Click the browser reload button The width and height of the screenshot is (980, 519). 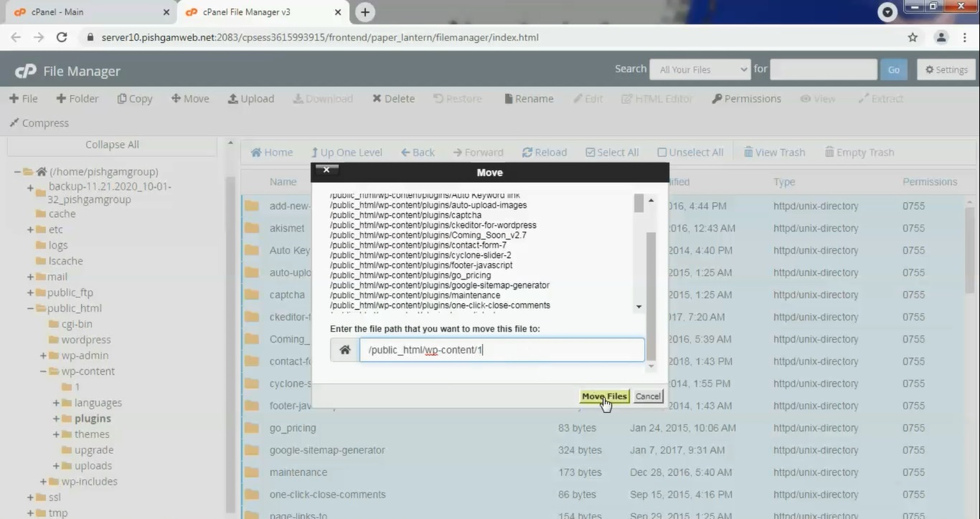click(62, 37)
